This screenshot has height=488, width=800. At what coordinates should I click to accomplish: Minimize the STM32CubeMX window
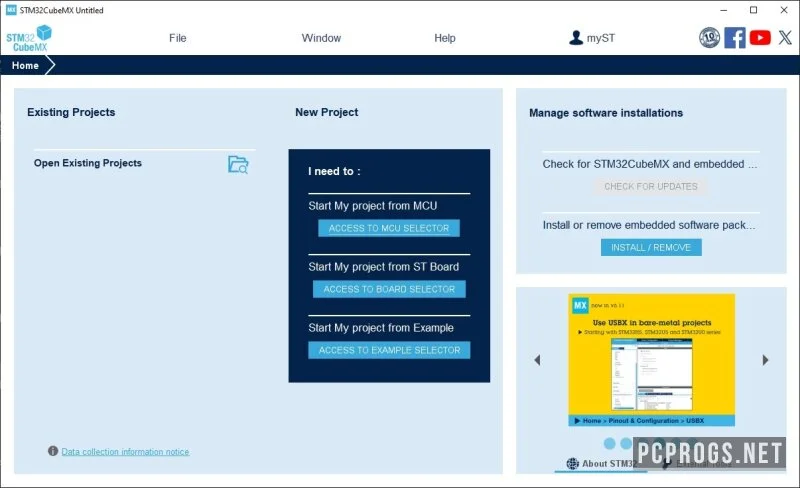point(723,10)
